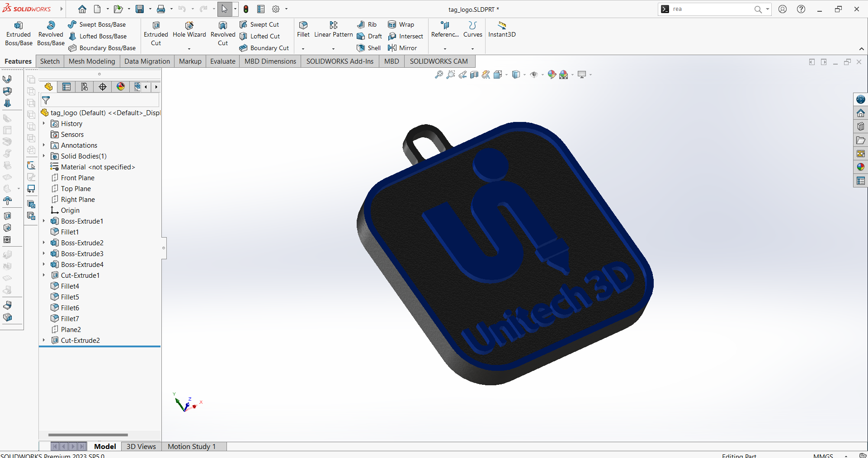Open the Curves tool

point(473,30)
